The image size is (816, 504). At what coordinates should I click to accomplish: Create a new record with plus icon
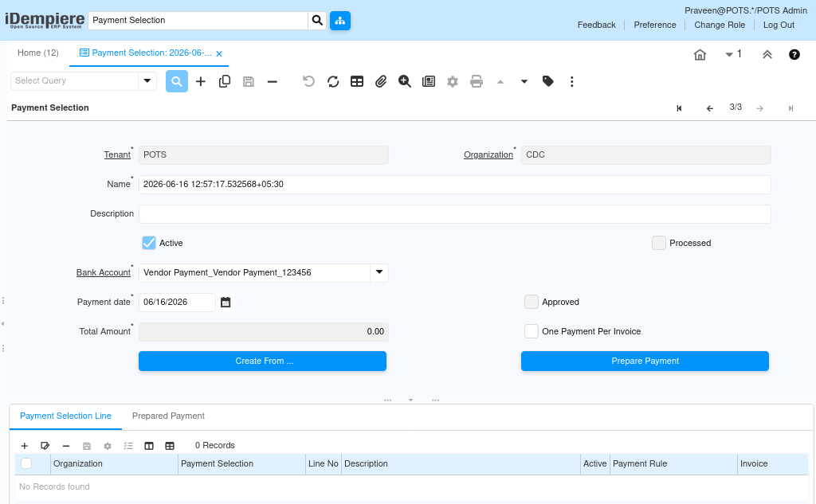tap(201, 82)
